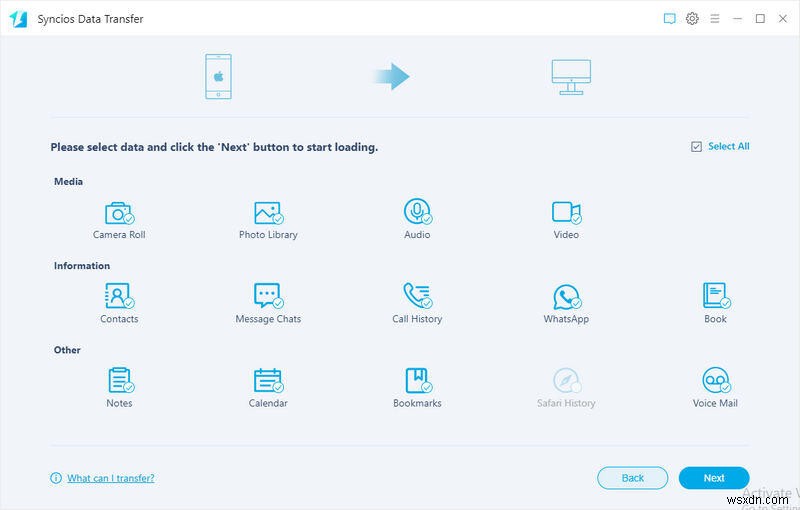Click the info icon beside What can I transfer
800x510 pixels.
(56, 478)
